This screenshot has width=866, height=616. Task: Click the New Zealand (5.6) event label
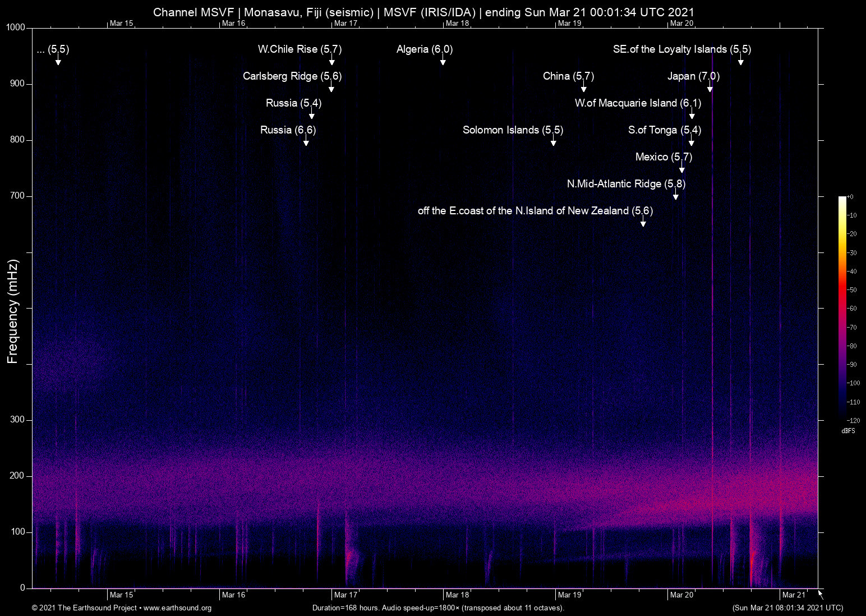pyautogui.click(x=535, y=211)
